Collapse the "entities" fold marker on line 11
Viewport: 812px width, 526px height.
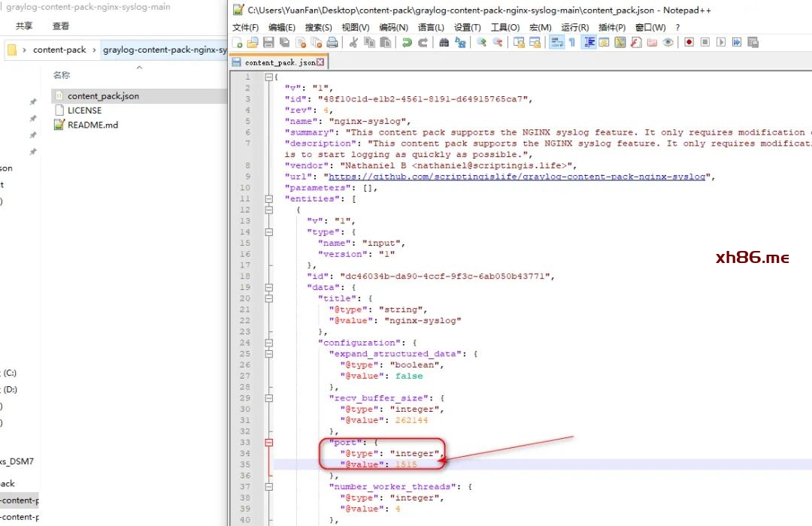(269, 199)
